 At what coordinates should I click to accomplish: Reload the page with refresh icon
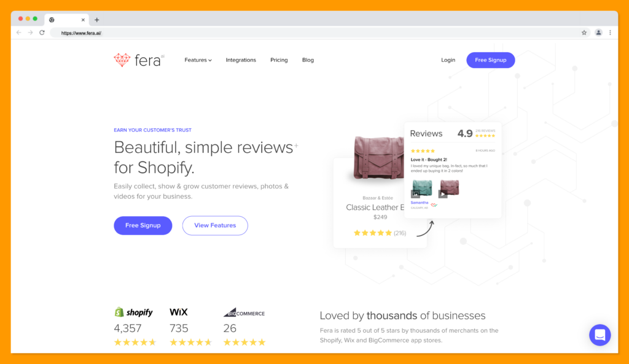[x=42, y=33]
